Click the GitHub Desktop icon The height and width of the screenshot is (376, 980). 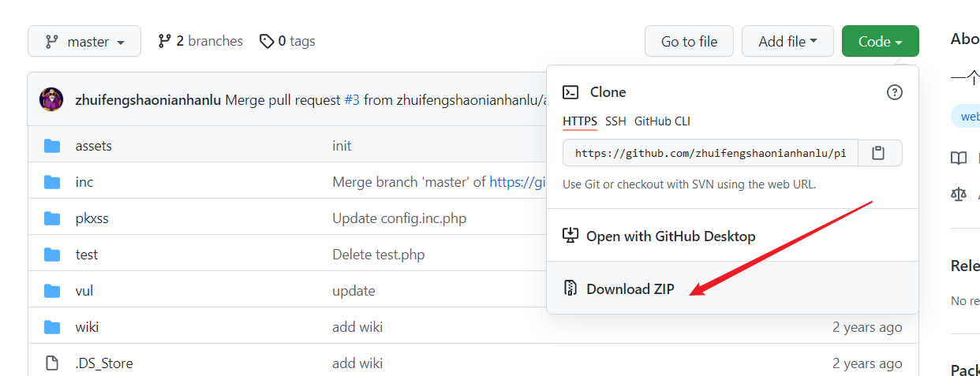click(570, 236)
